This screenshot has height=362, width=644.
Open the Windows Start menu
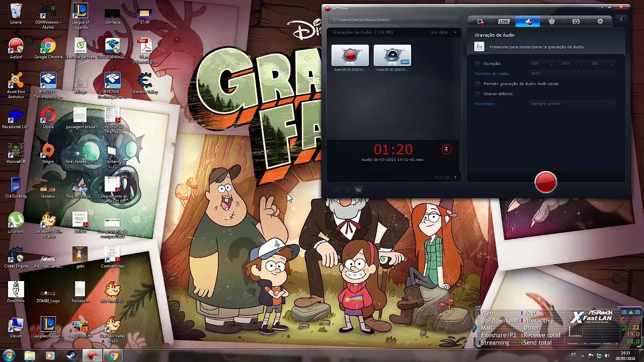(x=9, y=355)
